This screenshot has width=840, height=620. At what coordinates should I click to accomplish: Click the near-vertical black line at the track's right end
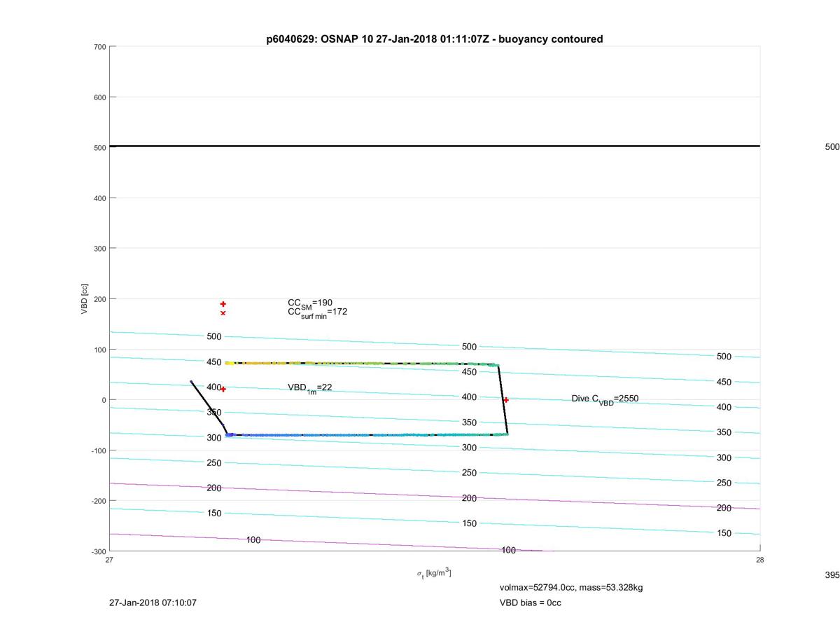click(x=503, y=399)
